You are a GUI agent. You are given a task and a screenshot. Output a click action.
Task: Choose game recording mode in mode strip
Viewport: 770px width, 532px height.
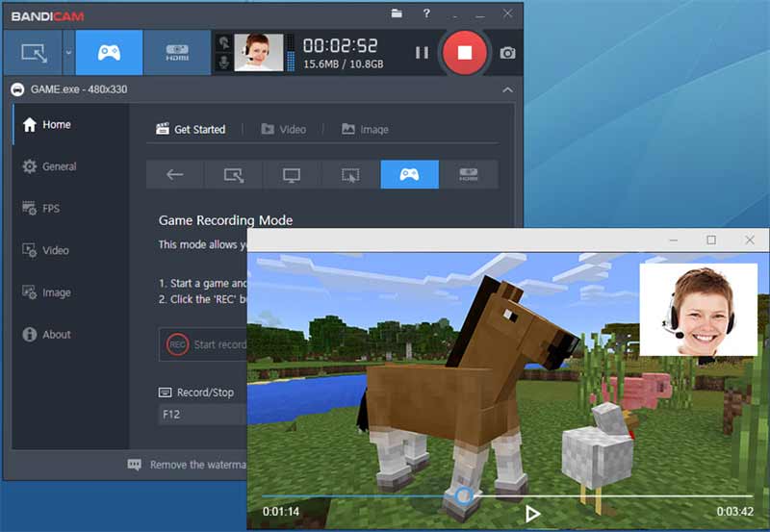click(410, 174)
